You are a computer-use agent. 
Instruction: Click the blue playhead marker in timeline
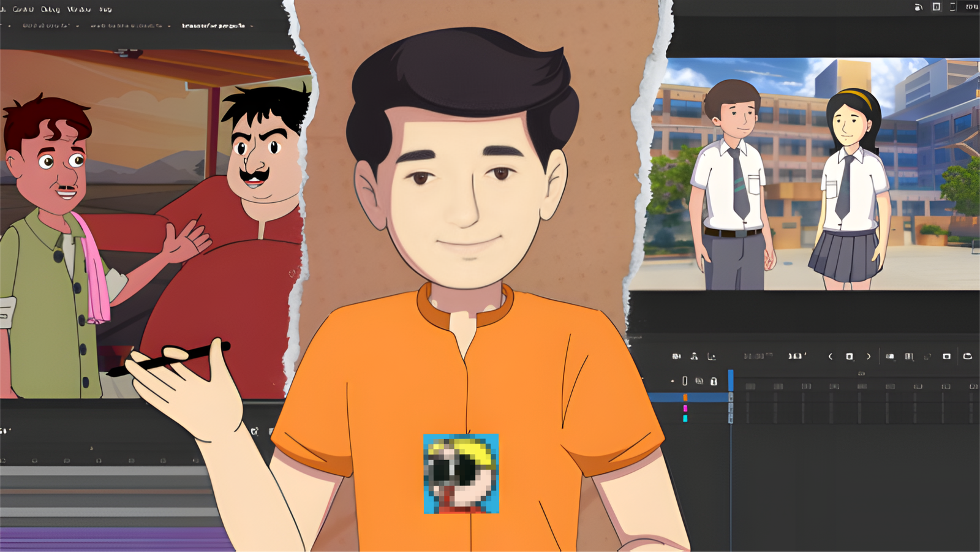click(x=731, y=380)
